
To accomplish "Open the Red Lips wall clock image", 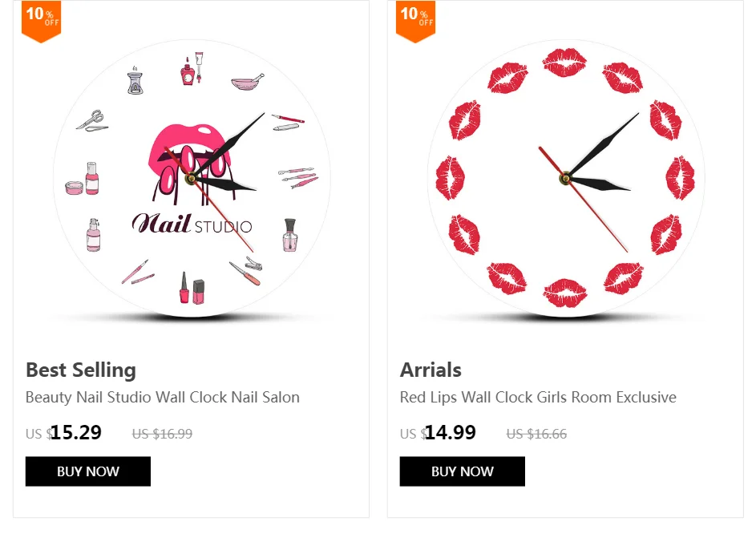I will pos(565,179).
